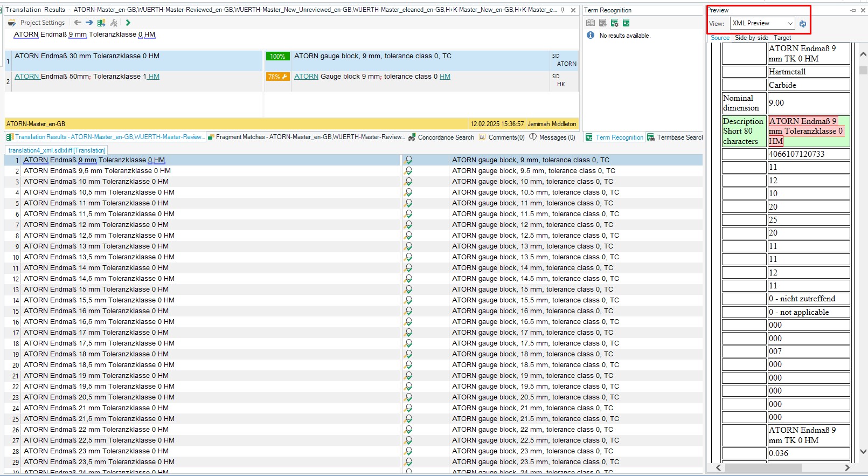This screenshot has width=868, height=476.
Task: Click the '0 - nicht zutreffend' preview cell
Action: pyautogui.click(x=808, y=299)
